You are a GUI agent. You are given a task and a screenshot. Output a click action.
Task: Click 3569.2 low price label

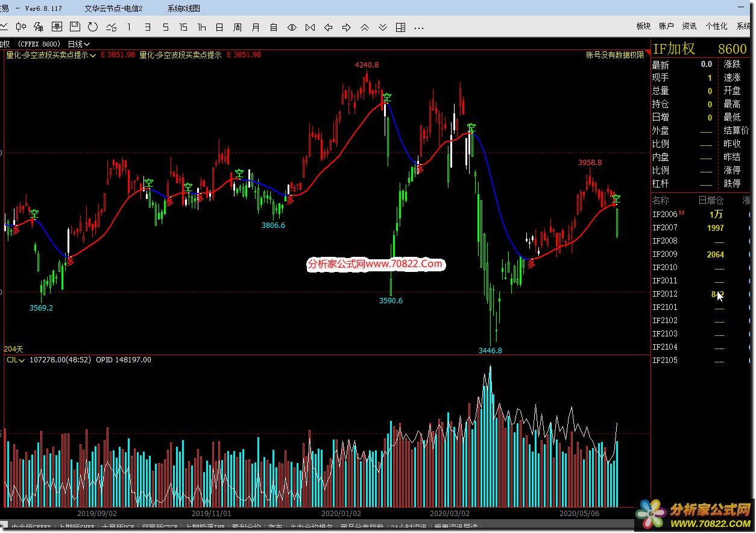coord(41,307)
